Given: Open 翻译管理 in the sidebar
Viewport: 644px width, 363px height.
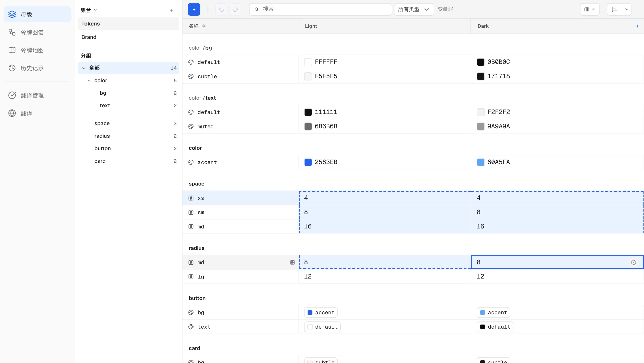Looking at the screenshot, I should (x=37, y=95).
